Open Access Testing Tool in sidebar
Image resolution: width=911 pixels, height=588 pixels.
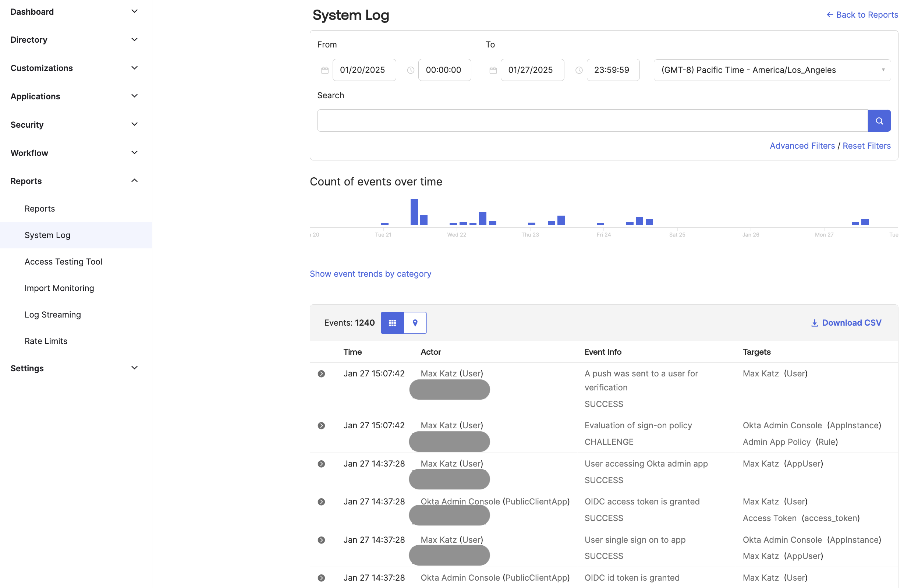pos(63,262)
